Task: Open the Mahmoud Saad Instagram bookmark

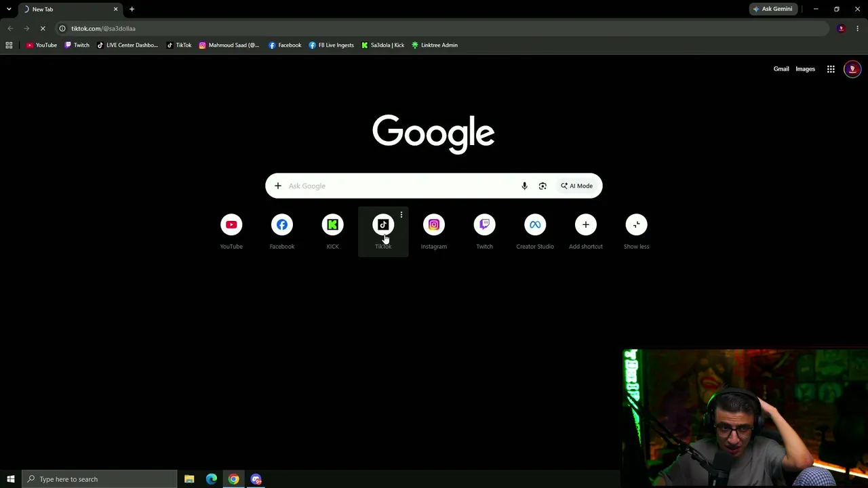Action: pyautogui.click(x=229, y=45)
